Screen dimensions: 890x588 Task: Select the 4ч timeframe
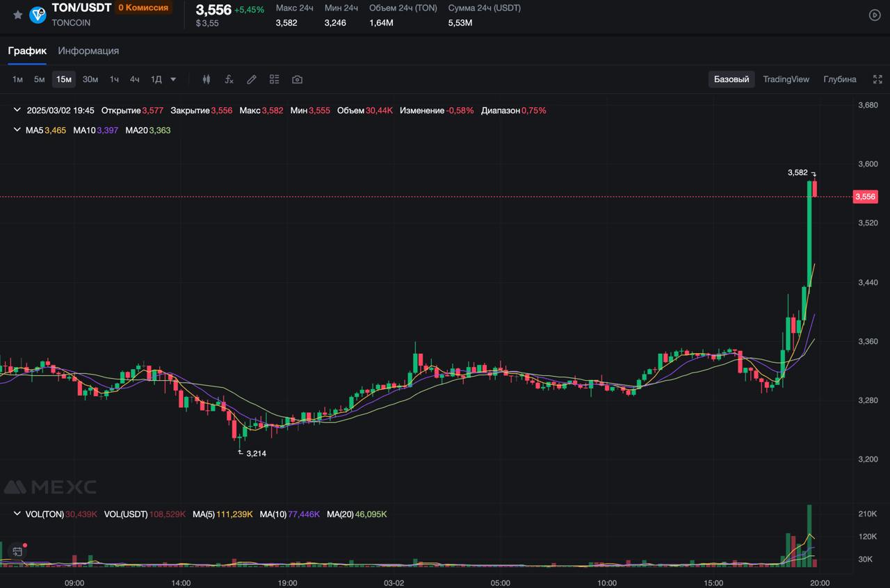(134, 79)
